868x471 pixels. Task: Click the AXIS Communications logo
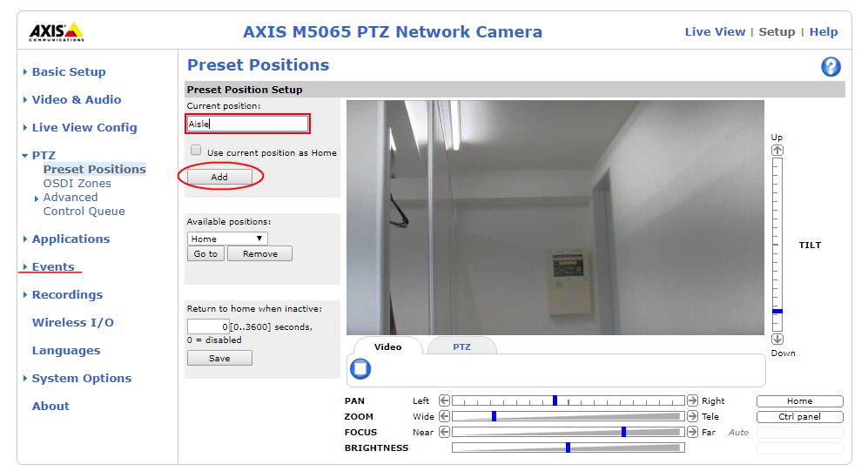pyautogui.click(x=57, y=32)
